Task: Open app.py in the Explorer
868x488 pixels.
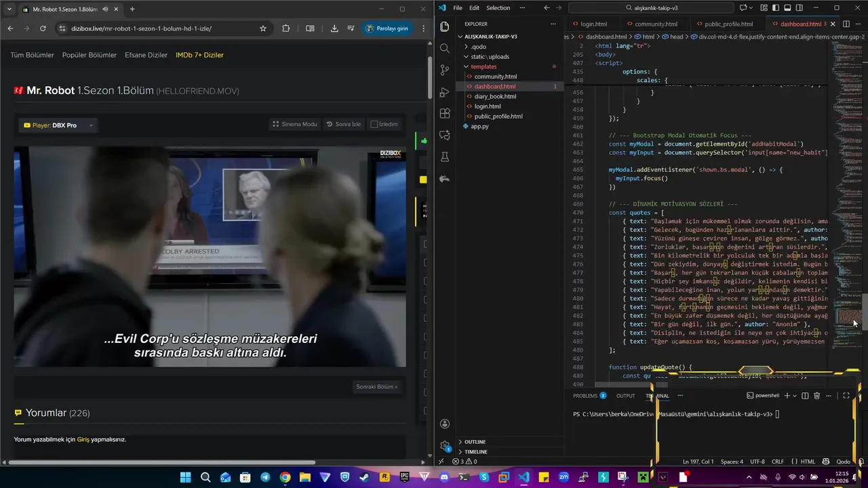Action: coord(479,126)
